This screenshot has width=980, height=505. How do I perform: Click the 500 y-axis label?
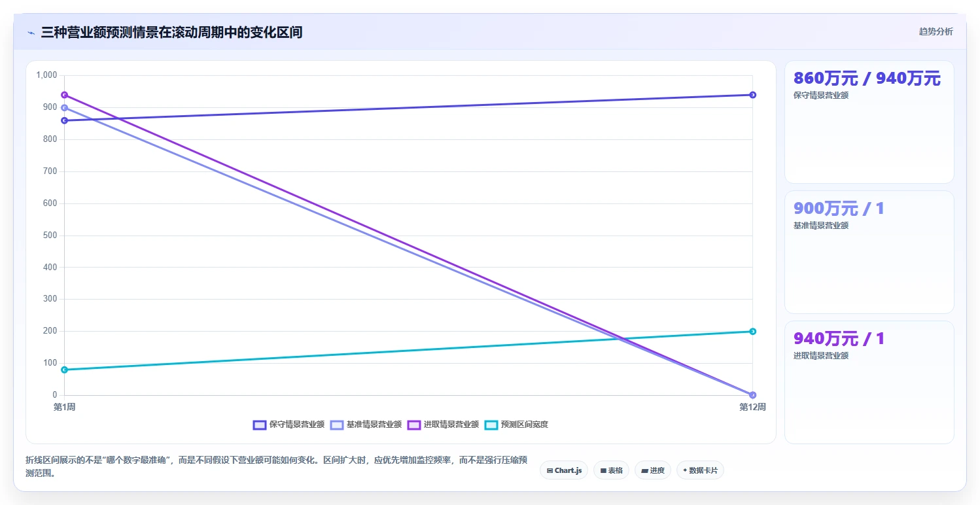(x=51, y=235)
